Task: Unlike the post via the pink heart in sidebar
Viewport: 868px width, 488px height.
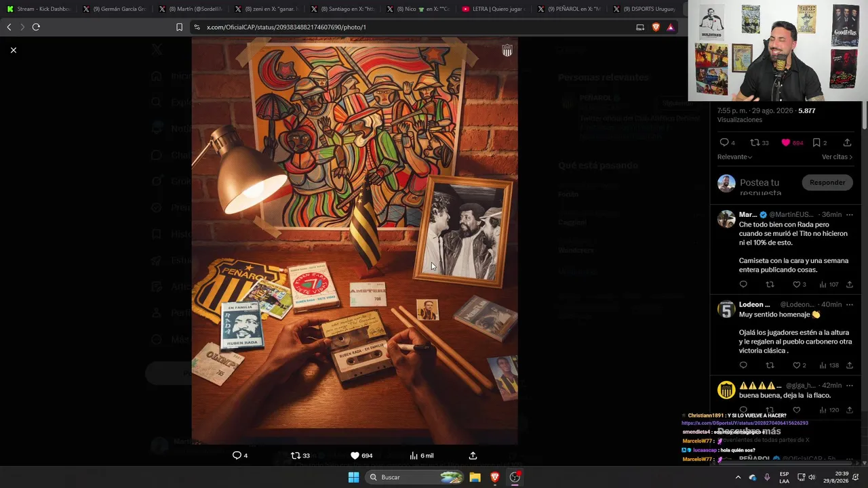Action: [x=785, y=142]
